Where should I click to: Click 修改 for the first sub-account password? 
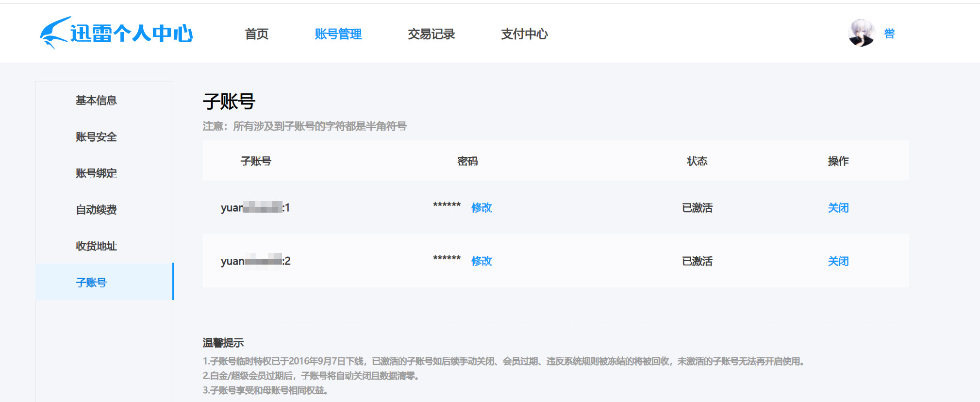tap(481, 208)
